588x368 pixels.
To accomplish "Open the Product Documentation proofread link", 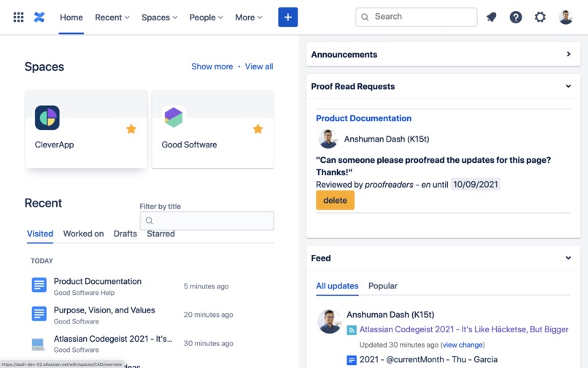I will (363, 118).
